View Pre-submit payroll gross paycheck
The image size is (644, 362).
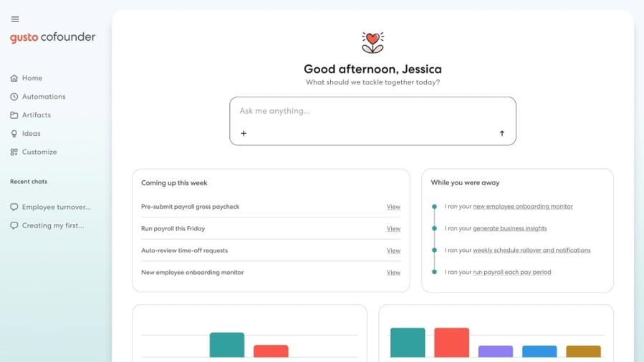[x=393, y=207]
